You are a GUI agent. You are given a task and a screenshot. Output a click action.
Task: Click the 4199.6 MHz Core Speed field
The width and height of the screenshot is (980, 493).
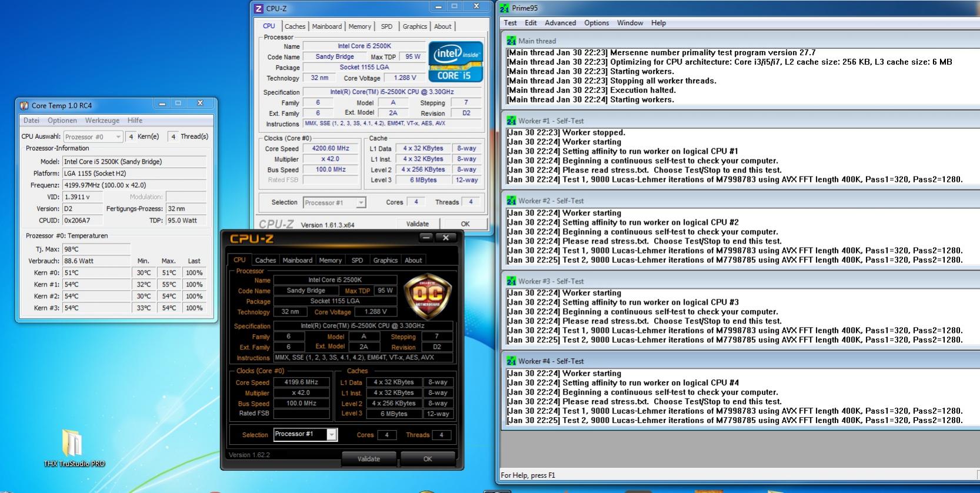tap(301, 382)
